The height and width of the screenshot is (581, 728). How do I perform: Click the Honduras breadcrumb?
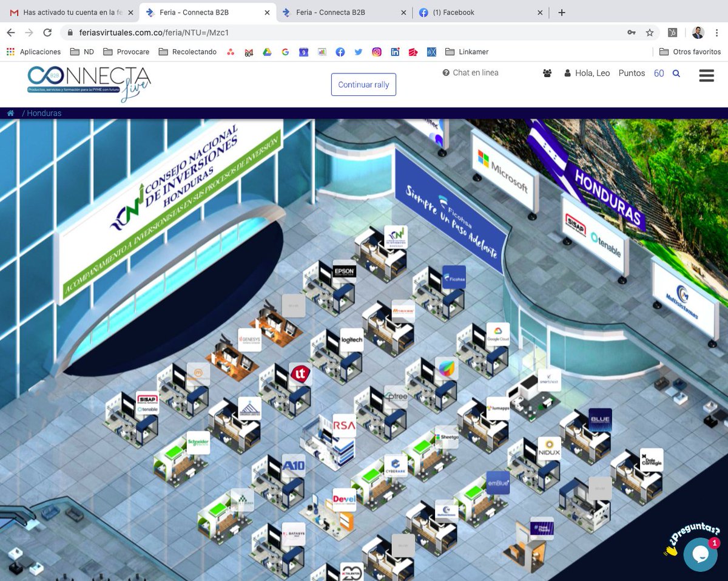pos(44,113)
